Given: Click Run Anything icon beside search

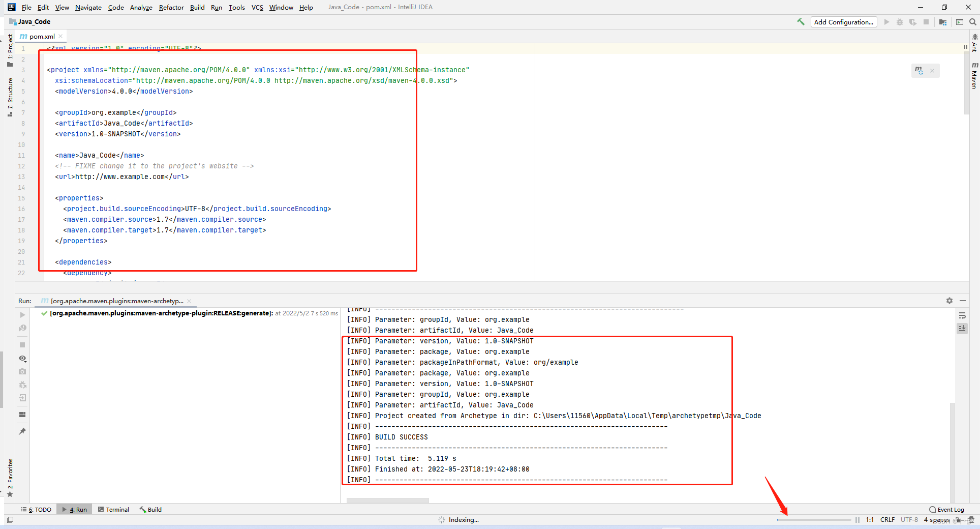Looking at the screenshot, I should click(960, 22).
